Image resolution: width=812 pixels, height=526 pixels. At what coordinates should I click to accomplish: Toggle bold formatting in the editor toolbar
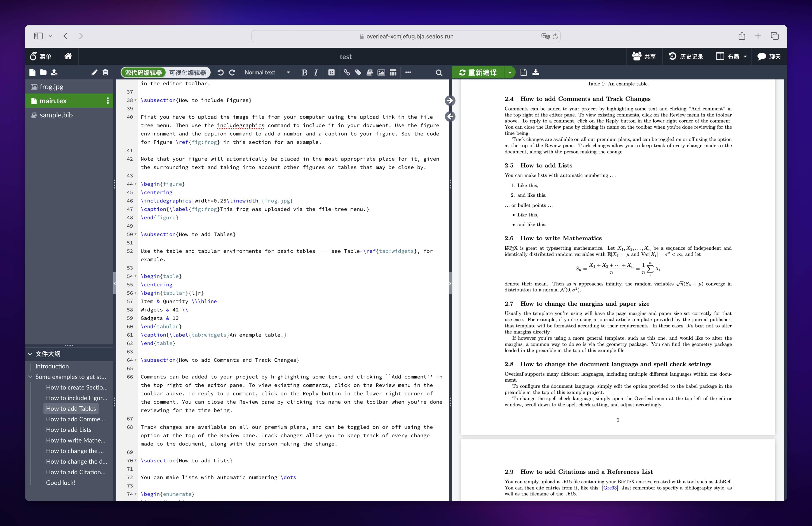point(304,72)
